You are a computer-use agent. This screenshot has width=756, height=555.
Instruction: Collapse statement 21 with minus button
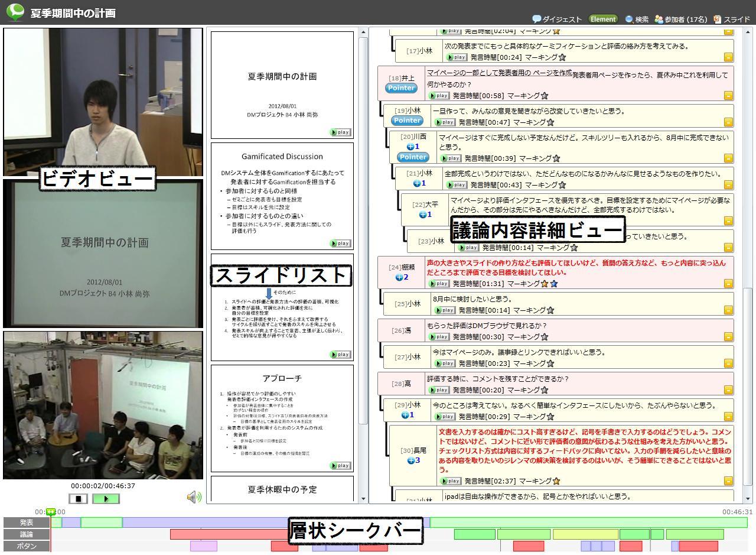click(x=728, y=185)
